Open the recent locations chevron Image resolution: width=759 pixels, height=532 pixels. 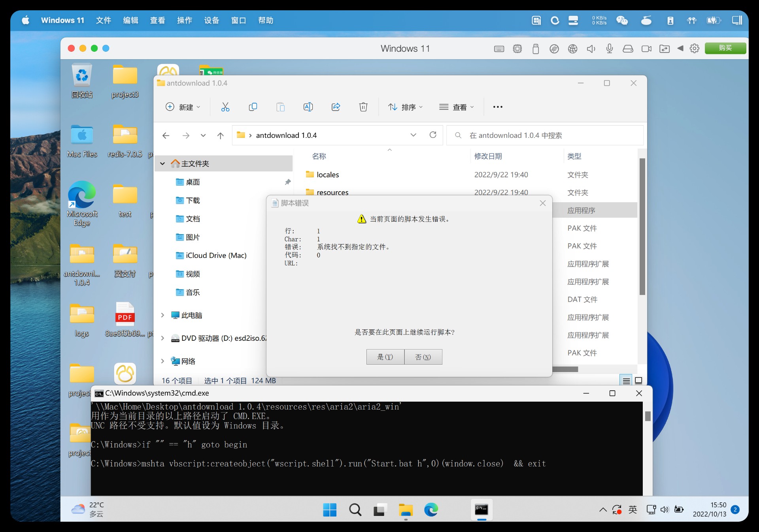click(x=203, y=135)
